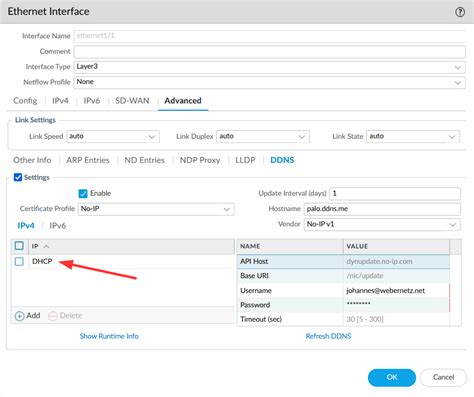This screenshot has height=397, width=474.
Task: Click the Delete minus icon under IP list
Action: pyautogui.click(x=53, y=316)
